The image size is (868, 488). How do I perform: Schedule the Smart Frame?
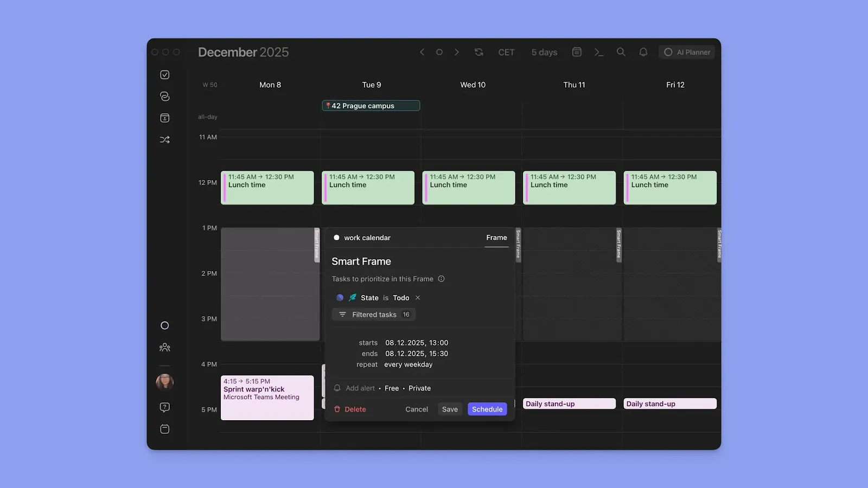pyautogui.click(x=487, y=409)
